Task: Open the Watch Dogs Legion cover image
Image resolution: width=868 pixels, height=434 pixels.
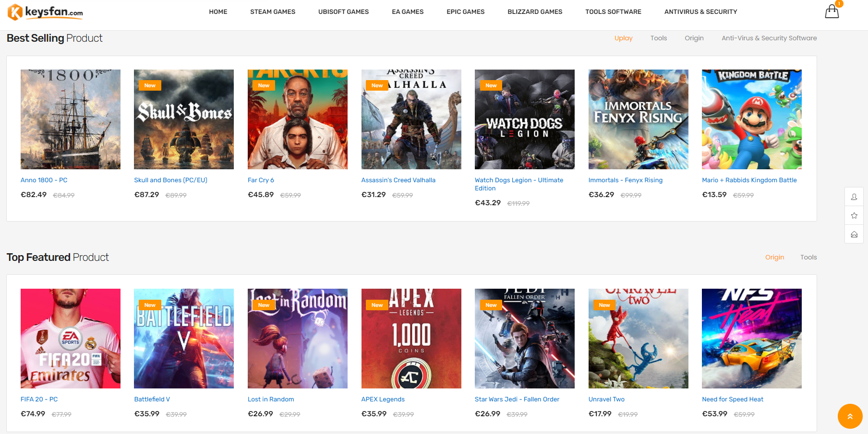Action: click(x=525, y=119)
